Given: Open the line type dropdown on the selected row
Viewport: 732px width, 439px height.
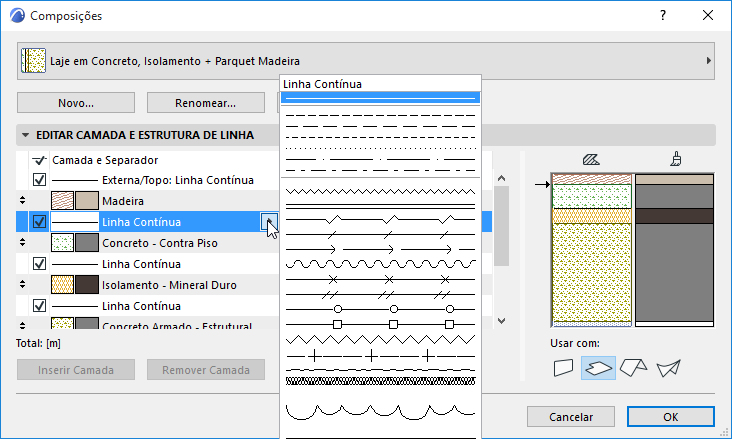Looking at the screenshot, I should [267, 222].
